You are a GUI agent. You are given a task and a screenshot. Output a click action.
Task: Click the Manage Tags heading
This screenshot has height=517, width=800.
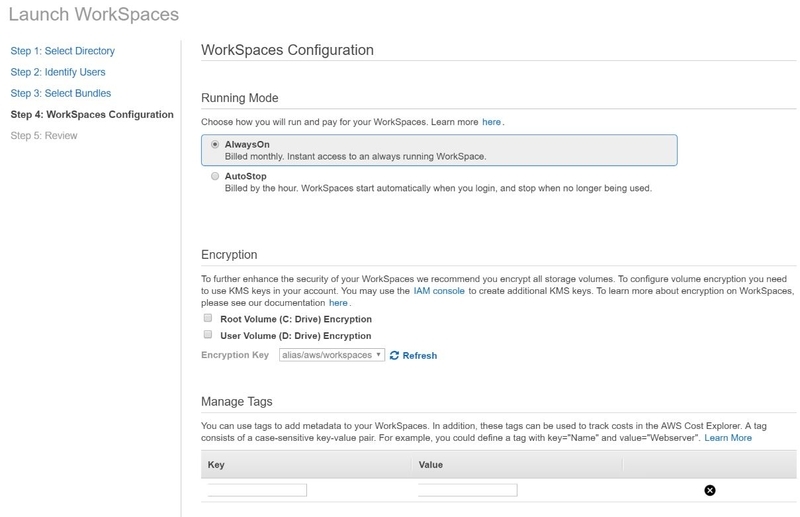[237, 402]
